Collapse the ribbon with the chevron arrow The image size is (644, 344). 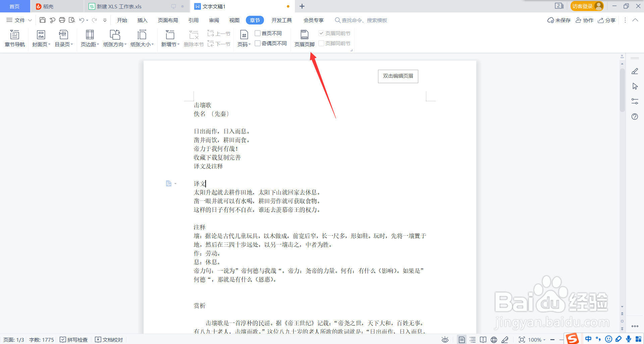click(635, 20)
